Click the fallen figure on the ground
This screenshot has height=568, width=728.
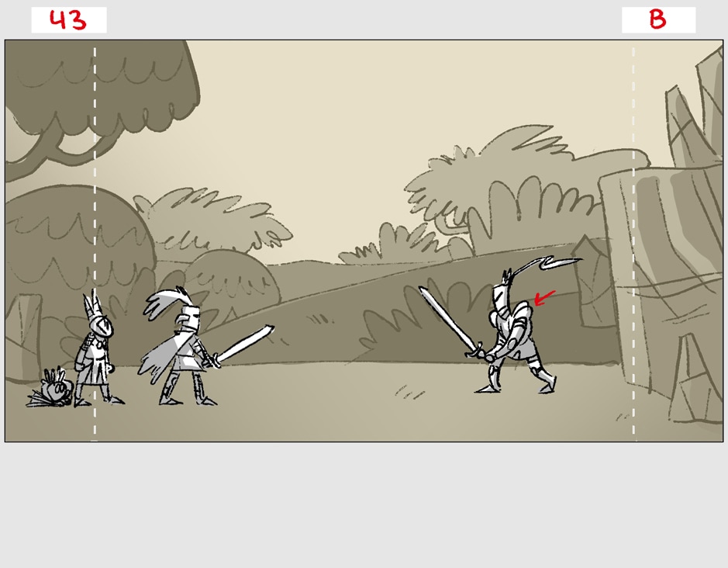pyautogui.click(x=53, y=390)
